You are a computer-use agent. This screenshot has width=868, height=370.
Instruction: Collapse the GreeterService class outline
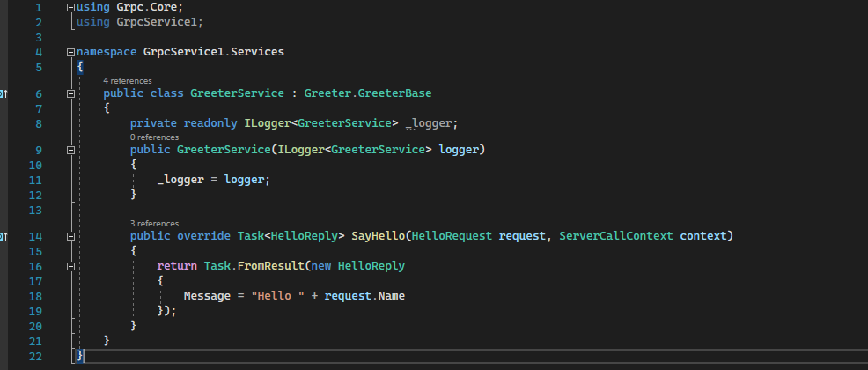(x=70, y=94)
